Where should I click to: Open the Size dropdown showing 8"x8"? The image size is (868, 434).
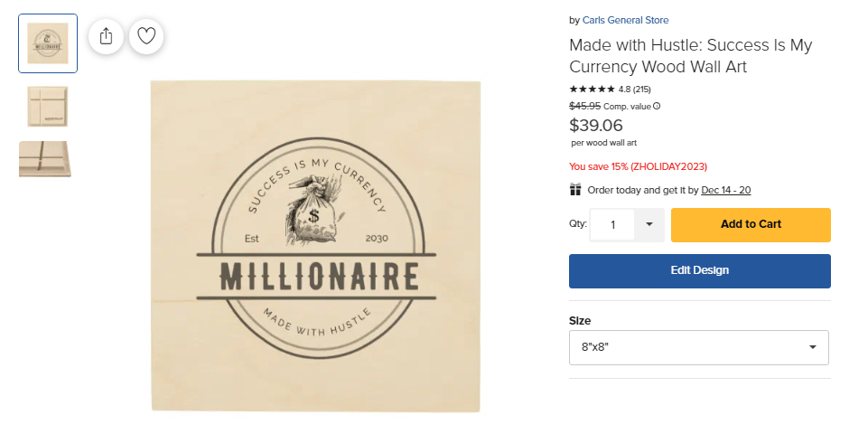698,347
